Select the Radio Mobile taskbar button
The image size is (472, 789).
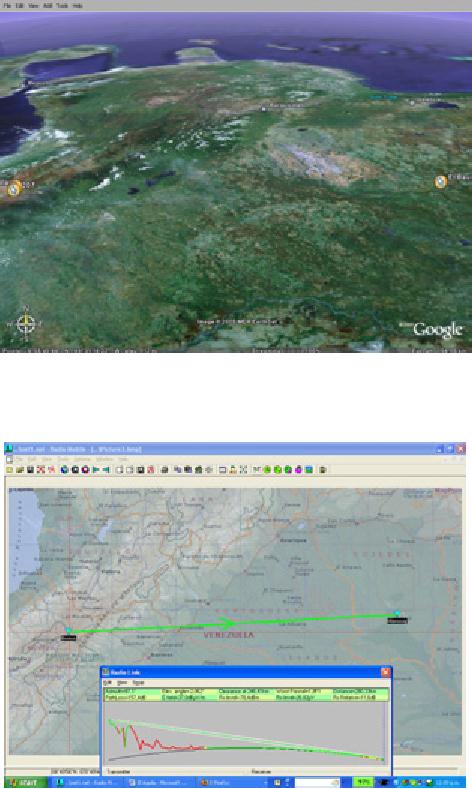(87, 782)
